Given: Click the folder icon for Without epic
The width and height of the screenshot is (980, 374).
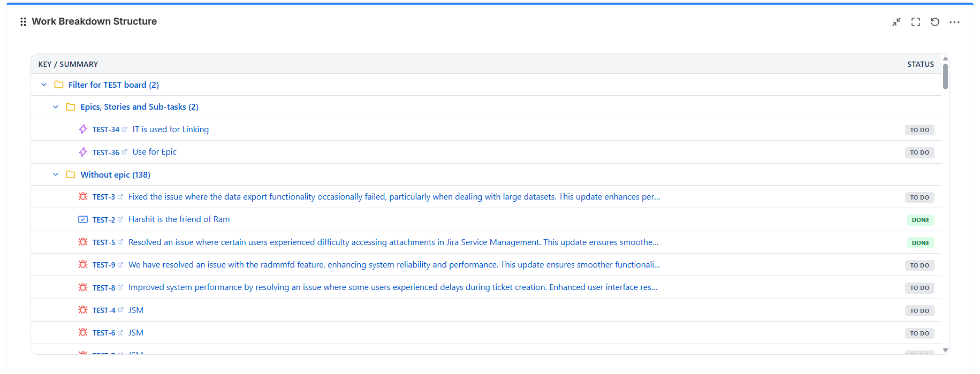Looking at the screenshot, I should [71, 174].
